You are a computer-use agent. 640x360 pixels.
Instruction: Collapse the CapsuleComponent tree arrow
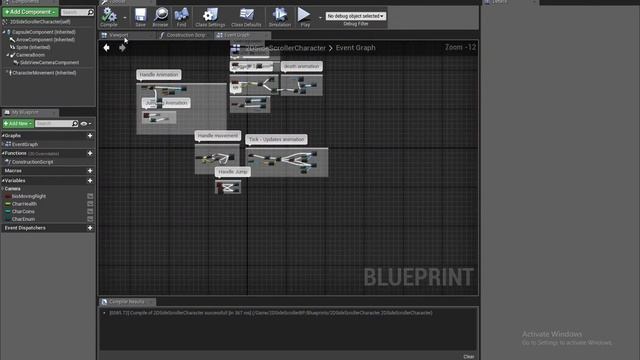pos(4,32)
